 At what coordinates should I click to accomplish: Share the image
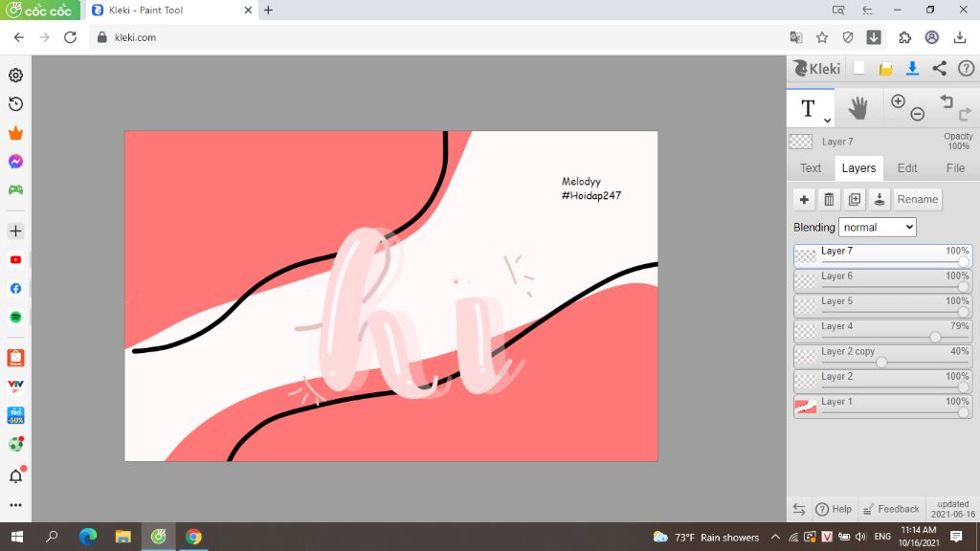940,69
